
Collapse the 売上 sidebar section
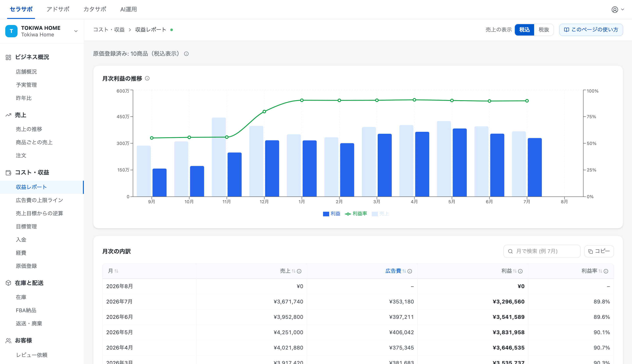pyautogui.click(x=20, y=115)
